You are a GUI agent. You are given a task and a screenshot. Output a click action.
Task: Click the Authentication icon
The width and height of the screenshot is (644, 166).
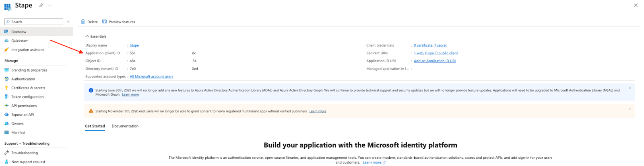click(6, 79)
